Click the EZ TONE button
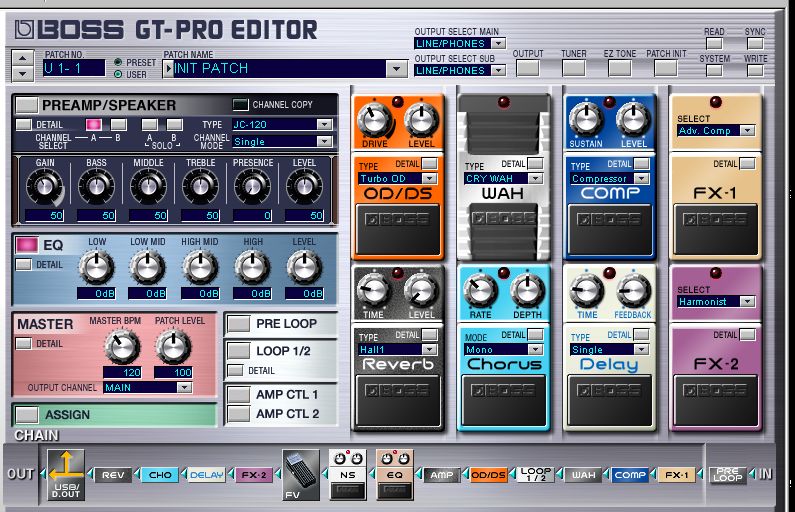Viewport: 795px width, 512px height. [x=620, y=68]
